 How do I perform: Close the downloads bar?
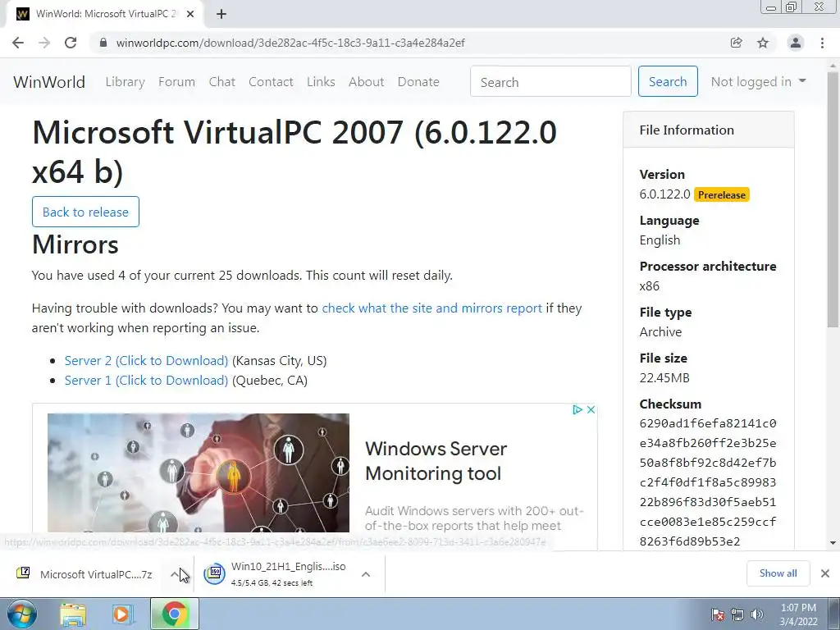[825, 573]
